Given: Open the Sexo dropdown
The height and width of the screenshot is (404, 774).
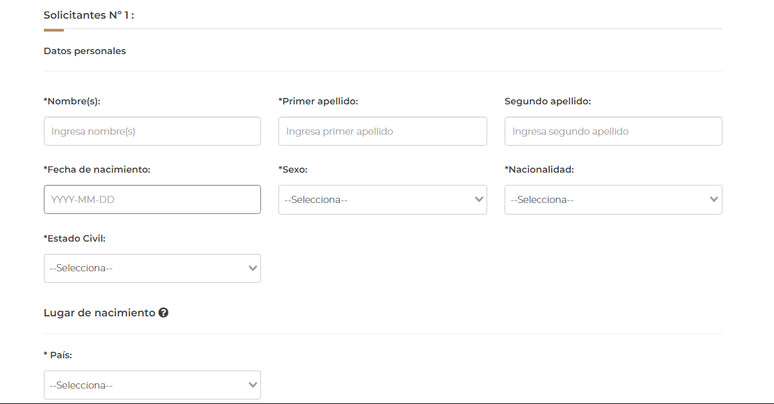Looking at the screenshot, I should [x=382, y=199].
